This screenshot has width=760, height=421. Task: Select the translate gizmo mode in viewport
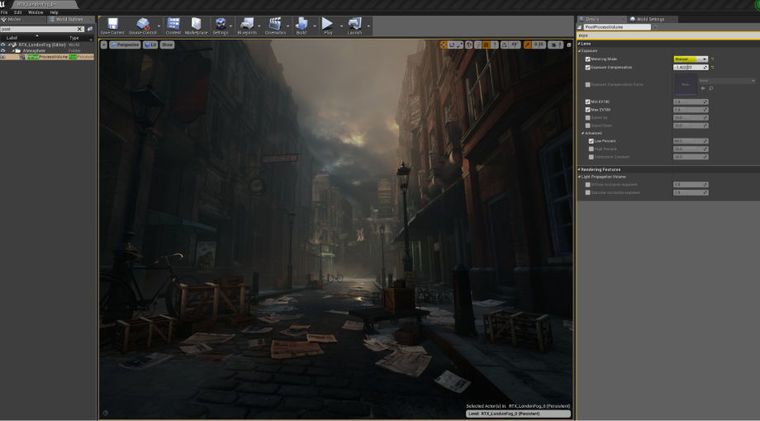point(443,45)
